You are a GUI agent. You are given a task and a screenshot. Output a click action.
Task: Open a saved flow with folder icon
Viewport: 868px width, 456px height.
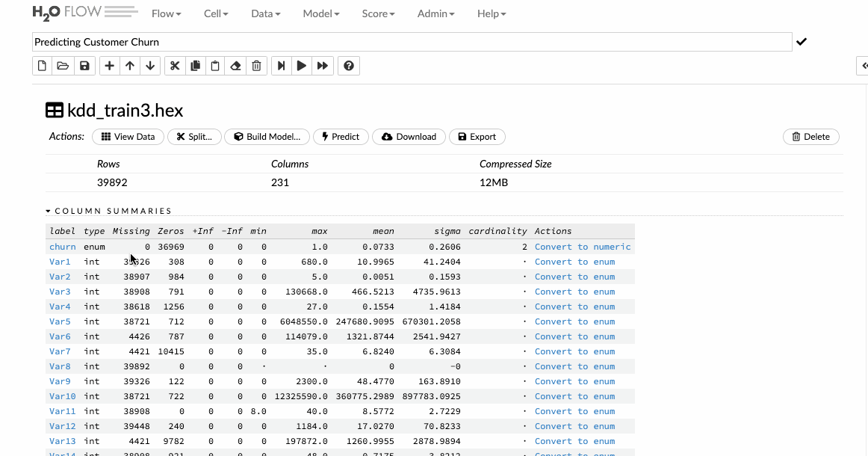click(x=63, y=66)
